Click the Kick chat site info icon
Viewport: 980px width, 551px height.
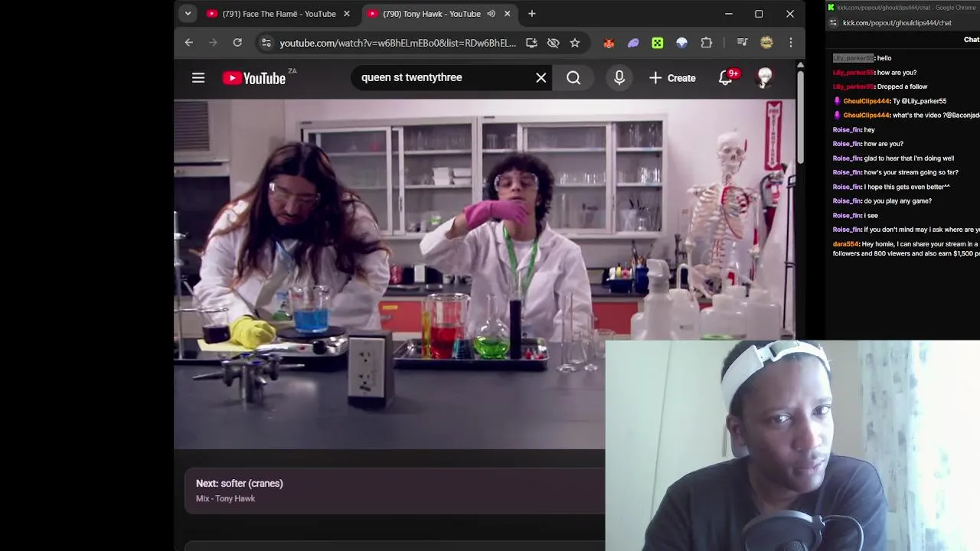point(833,23)
